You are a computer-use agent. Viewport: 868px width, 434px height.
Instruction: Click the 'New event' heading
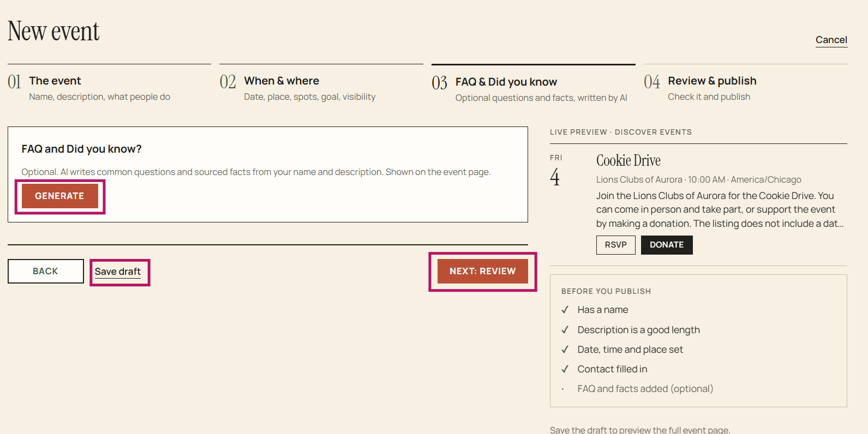click(53, 31)
